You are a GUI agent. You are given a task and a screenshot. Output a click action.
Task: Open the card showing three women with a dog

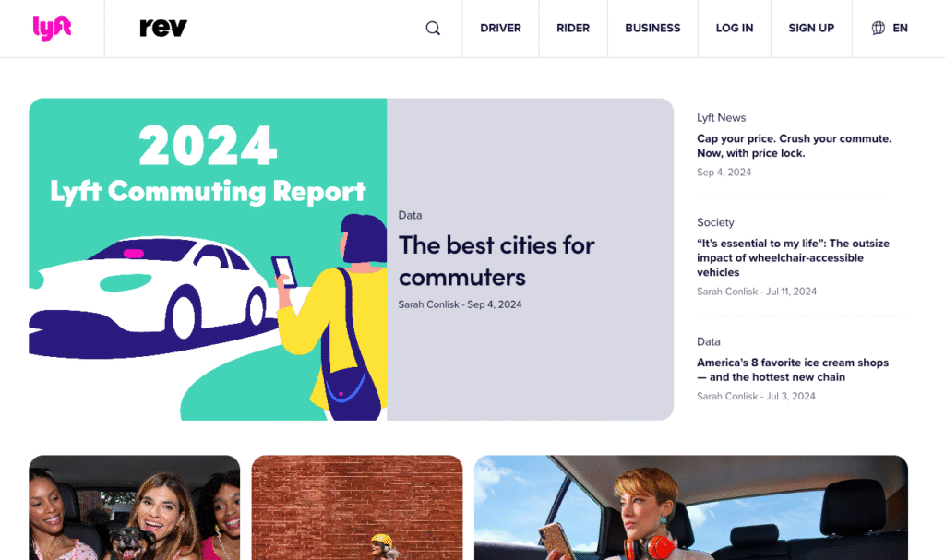[135, 507]
